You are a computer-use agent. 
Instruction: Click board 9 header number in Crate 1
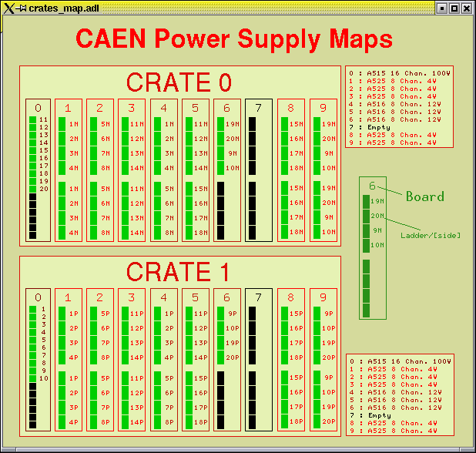(x=323, y=297)
